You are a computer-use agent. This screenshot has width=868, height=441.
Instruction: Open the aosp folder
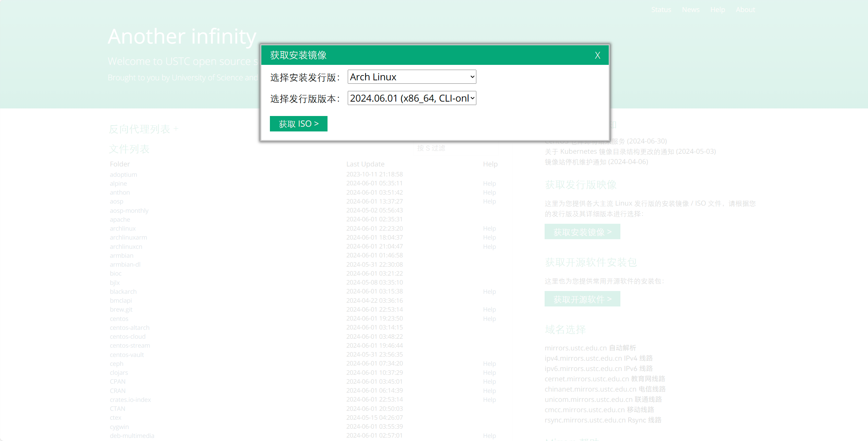coord(117,201)
